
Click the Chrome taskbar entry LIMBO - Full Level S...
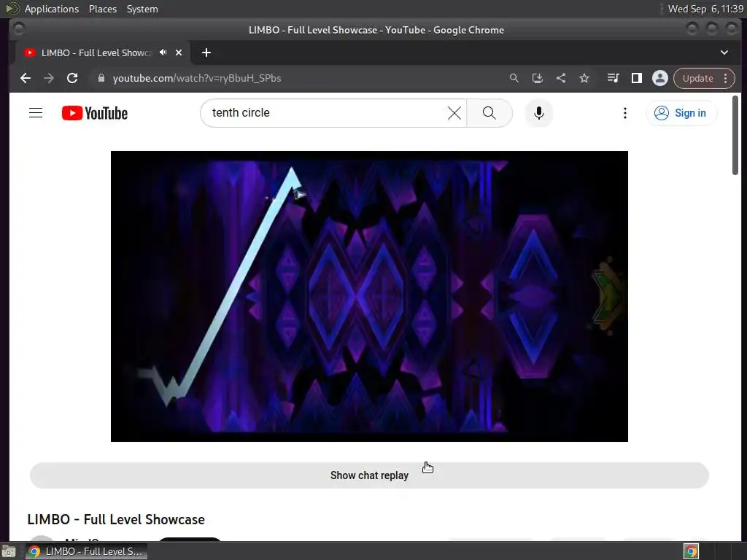(x=86, y=551)
